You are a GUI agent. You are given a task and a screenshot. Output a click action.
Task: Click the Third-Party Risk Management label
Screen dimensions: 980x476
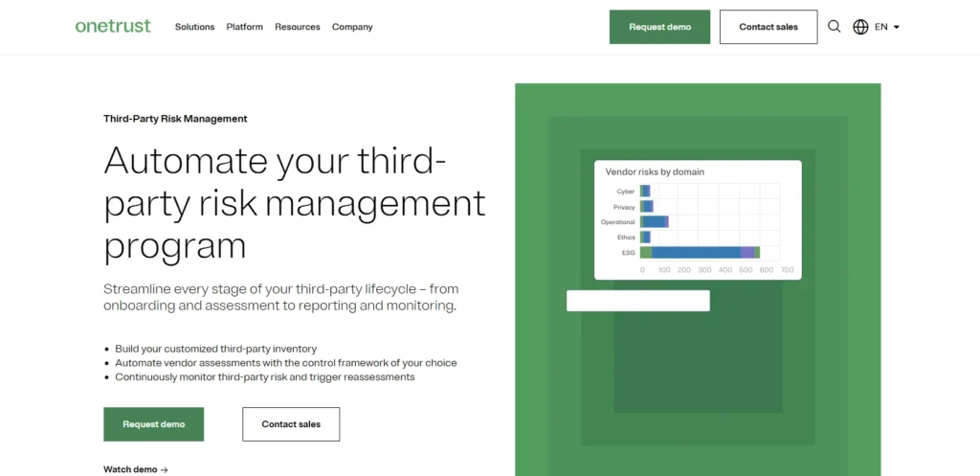(x=176, y=118)
